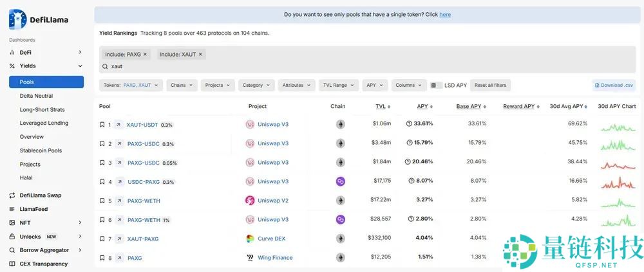Click the Wing Finance project icon
Image resolution: width=644 pixels, height=272 pixels.
tap(250, 258)
